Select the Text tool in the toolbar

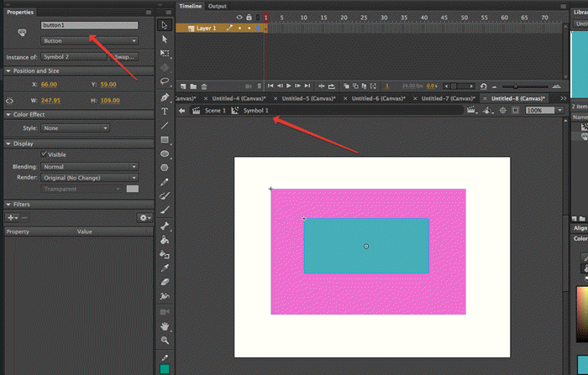tap(165, 111)
